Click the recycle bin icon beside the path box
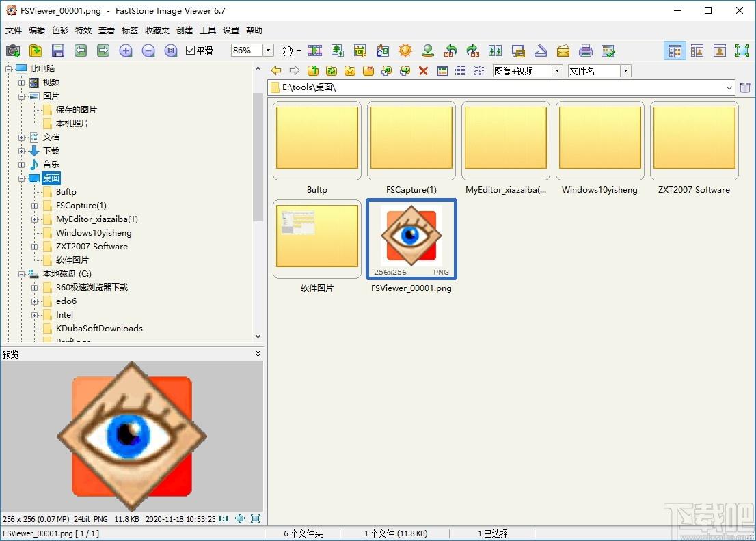The height and width of the screenshot is (541, 756). tap(745, 87)
